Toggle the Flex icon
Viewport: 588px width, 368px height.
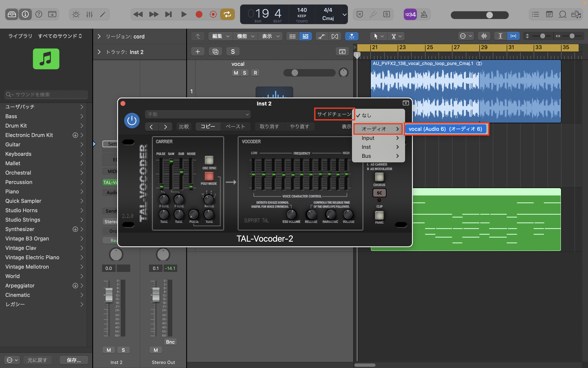(335, 36)
